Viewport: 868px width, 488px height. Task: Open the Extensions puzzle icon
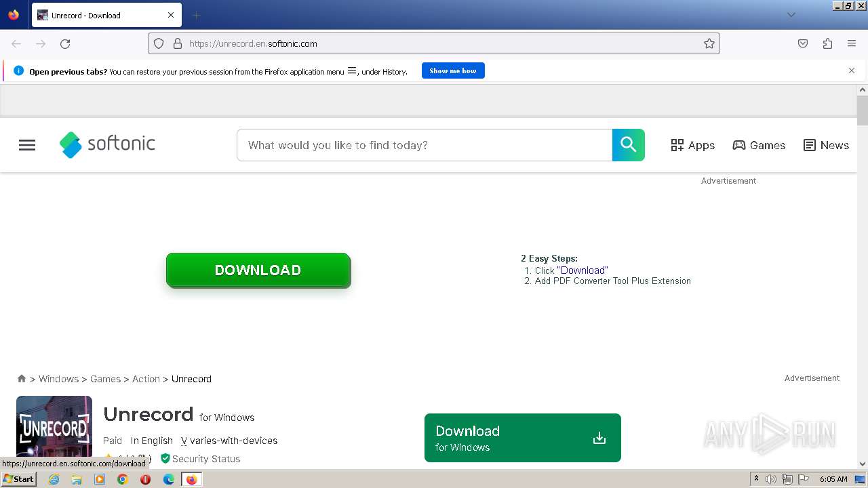827,43
